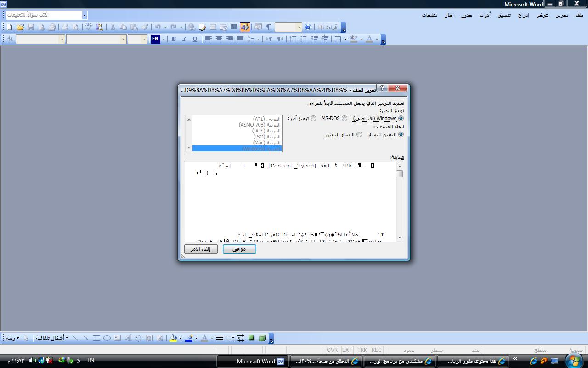
Task: Select the اليمين لليسار direction radio button
Action: [401, 135]
